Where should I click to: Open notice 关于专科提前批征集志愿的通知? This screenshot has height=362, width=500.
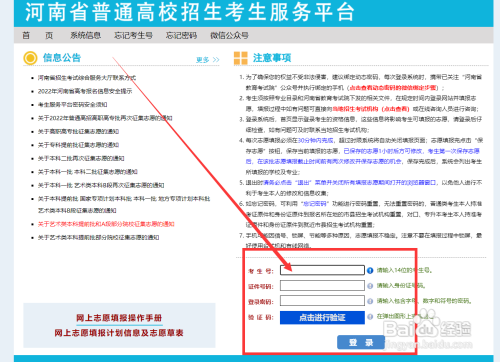click(78, 145)
